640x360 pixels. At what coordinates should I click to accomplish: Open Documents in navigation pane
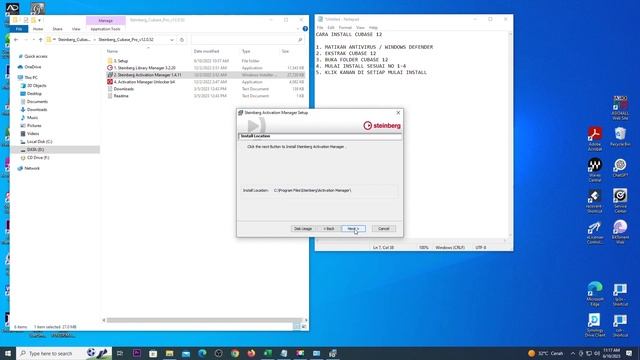point(37,102)
